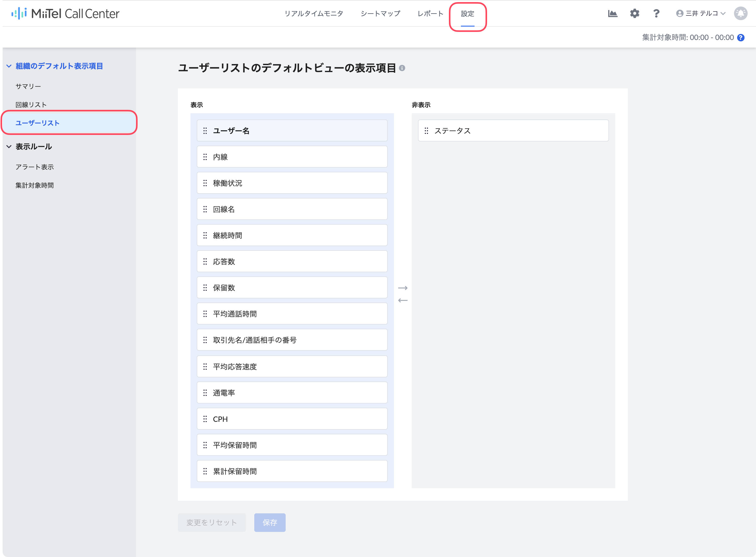Select the 平均応答速度 item label
Screen dimensions: 756x557
coord(235,367)
